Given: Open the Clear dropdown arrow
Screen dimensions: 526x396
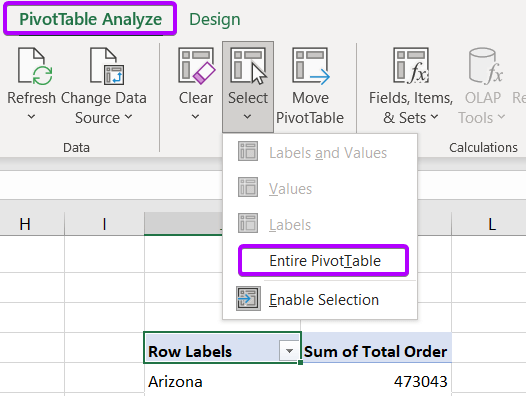Looking at the screenshot, I should (196, 117).
